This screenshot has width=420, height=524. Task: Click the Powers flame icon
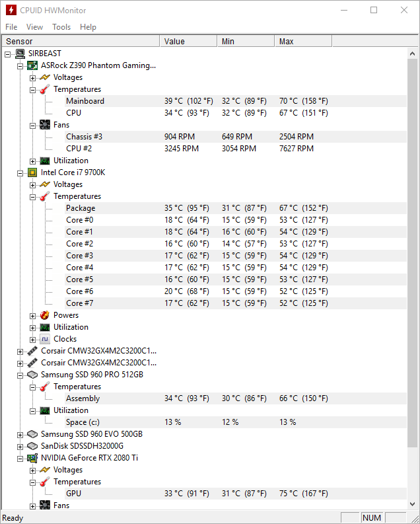pos(45,315)
